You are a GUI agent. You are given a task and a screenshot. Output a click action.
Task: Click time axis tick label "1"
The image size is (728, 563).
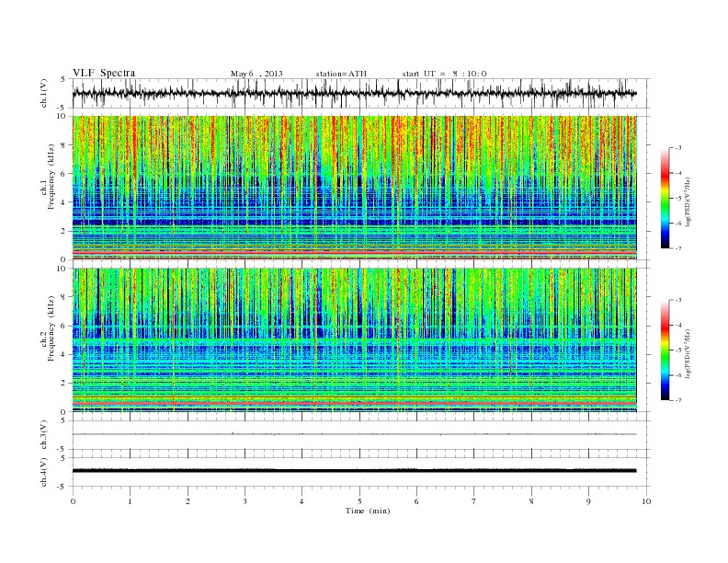point(130,501)
